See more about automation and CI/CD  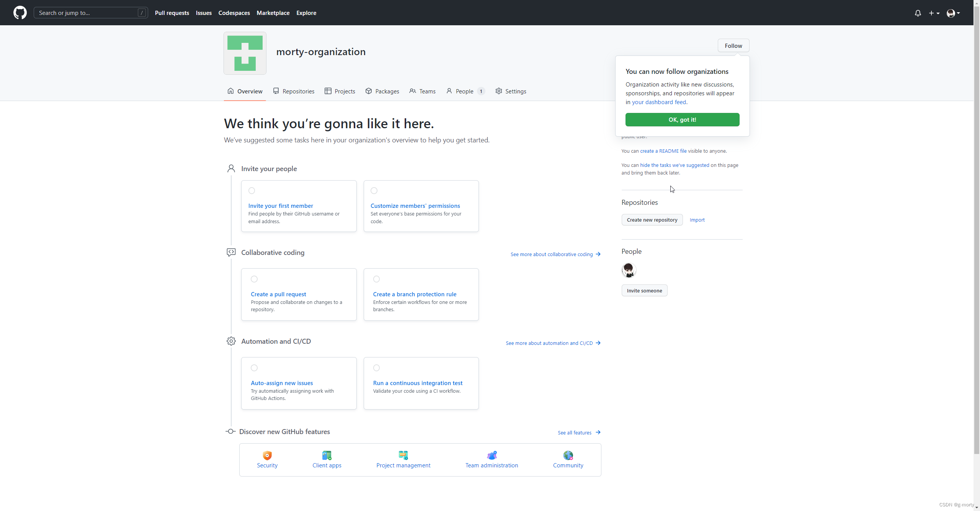(553, 343)
